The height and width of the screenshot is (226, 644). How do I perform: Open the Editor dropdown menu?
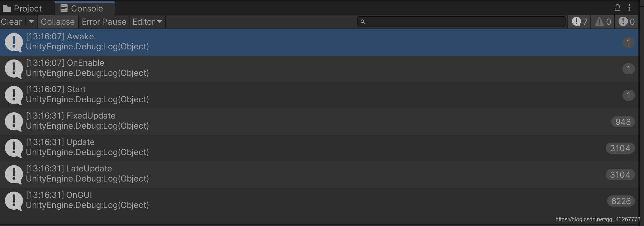tap(147, 22)
